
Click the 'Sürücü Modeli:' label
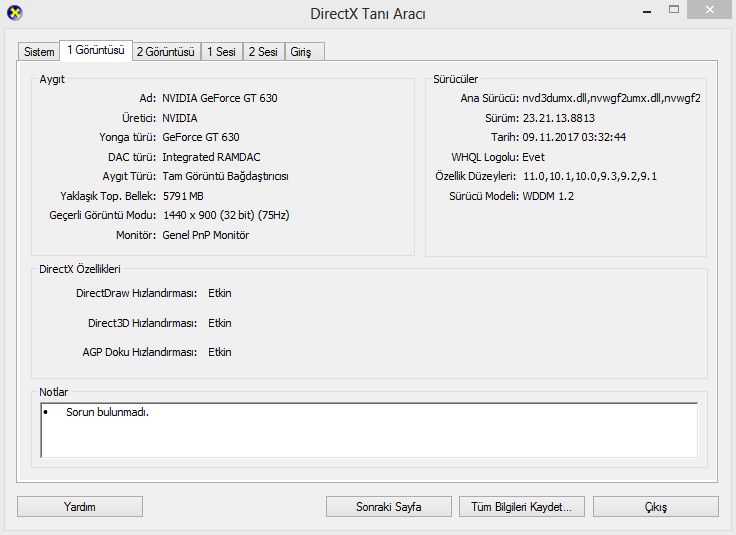pos(484,196)
